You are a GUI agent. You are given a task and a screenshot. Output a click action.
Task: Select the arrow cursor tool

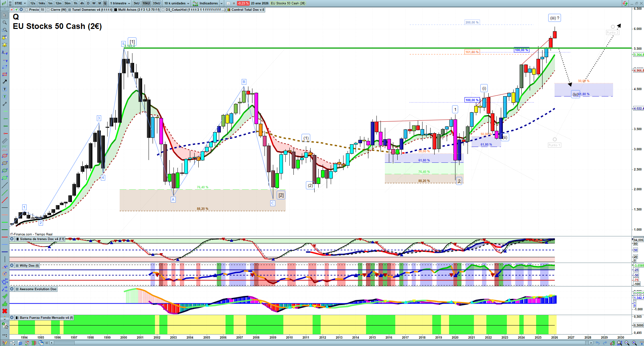click(5, 15)
